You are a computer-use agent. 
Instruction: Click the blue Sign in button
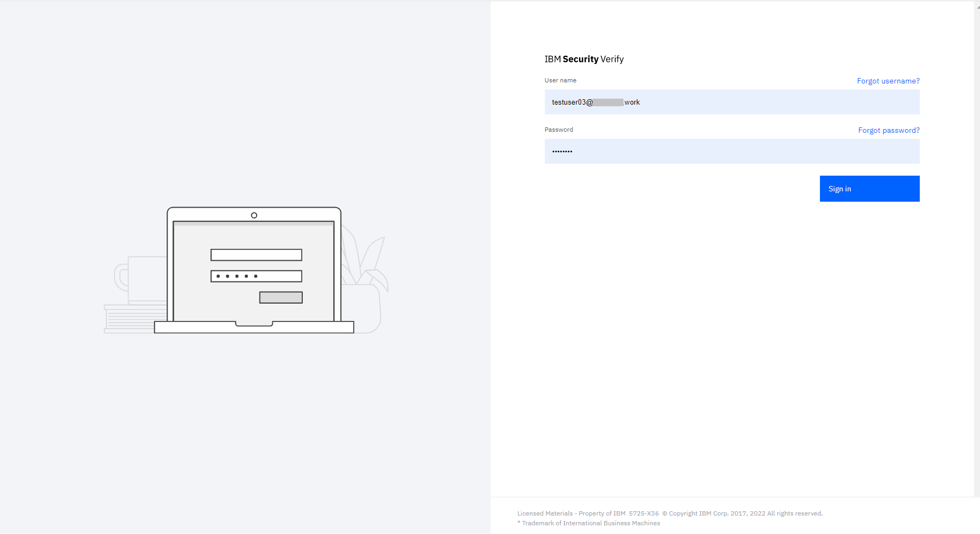click(869, 189)
